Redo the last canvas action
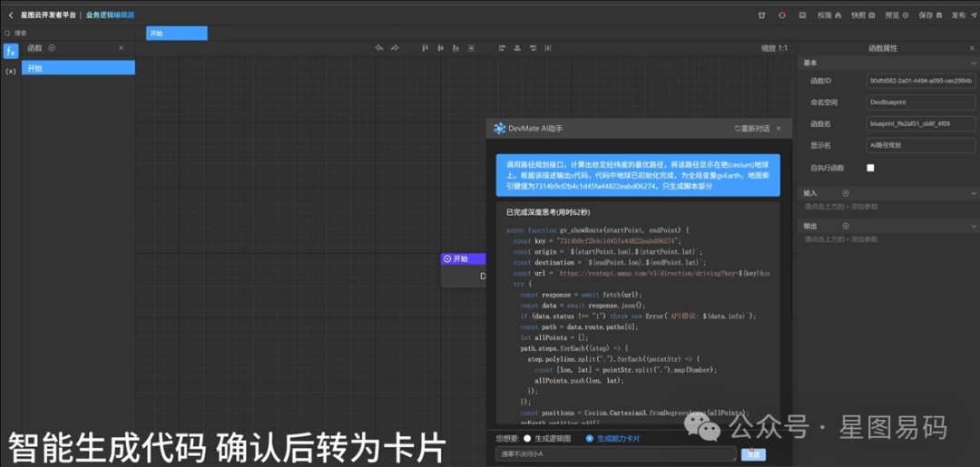 395,48
